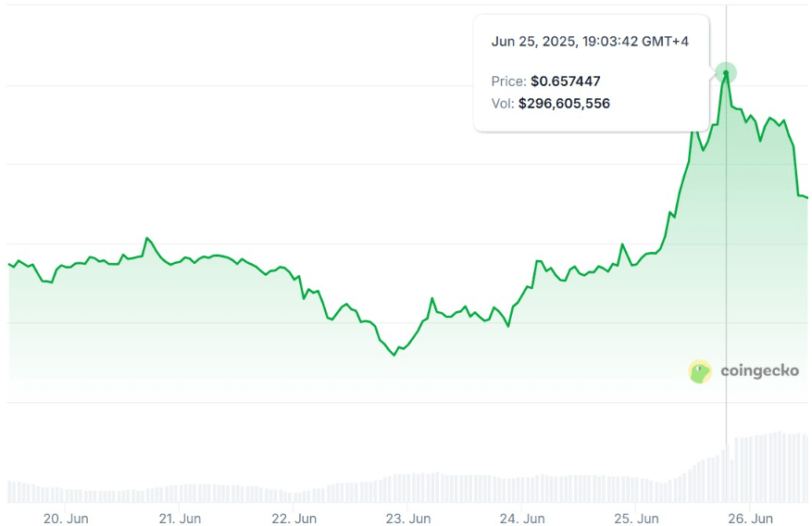Image resolution: width=812 pixels, height=526 pixels.
Task: Click the 26. Jun date label
Action: pos(750,518)
